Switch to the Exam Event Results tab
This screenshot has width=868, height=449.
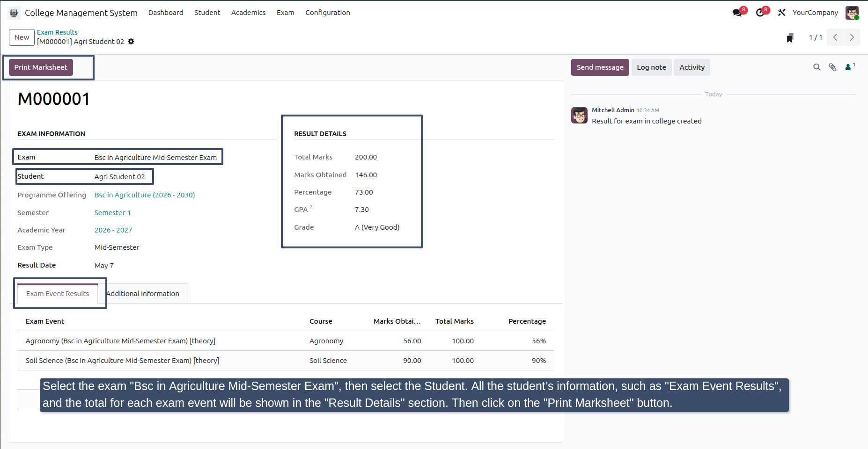pyautogui.click(x=58, y=294)
